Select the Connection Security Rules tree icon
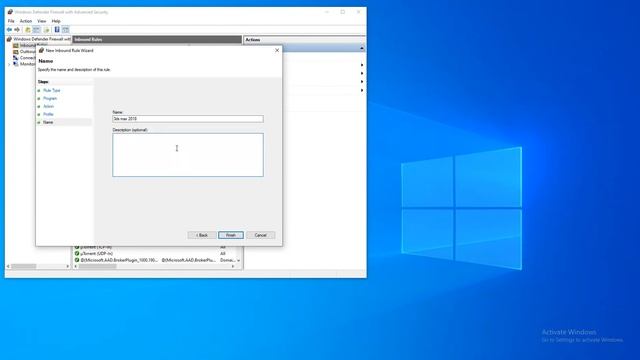640x360 pixels. click(x=16, y=58)
